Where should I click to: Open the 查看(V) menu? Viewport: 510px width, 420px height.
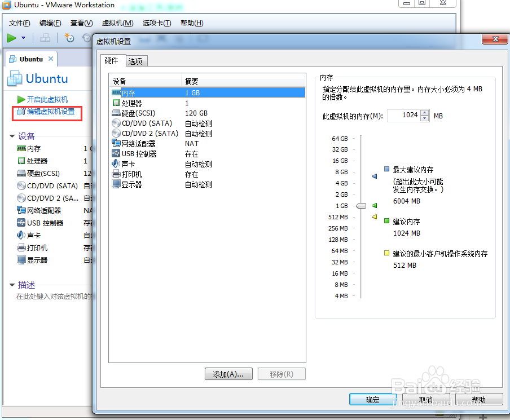pyautogui.click(x=82, y=23)
